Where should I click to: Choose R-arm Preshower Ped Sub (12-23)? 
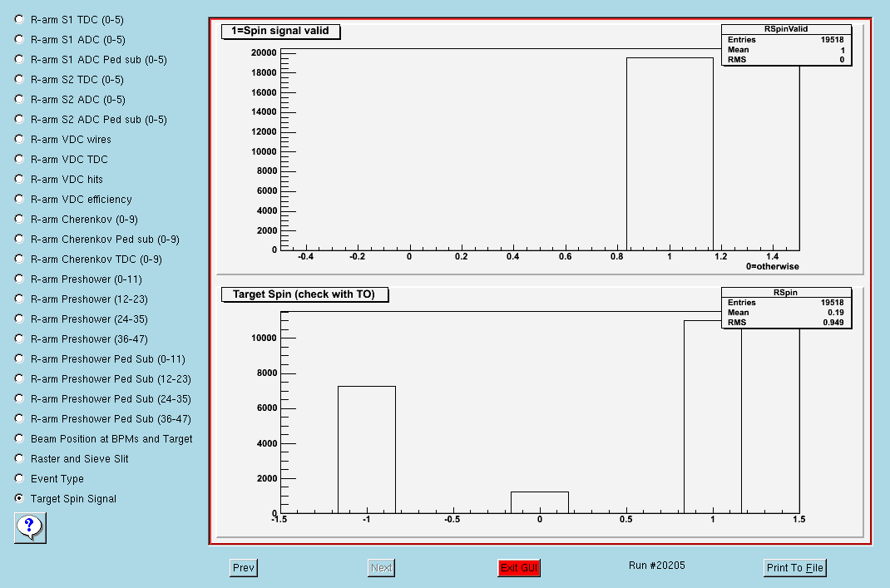[19, 378]
